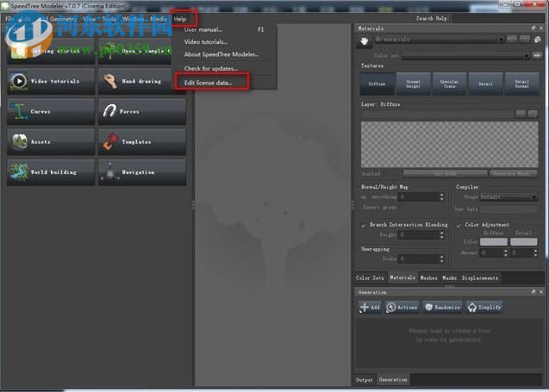Screen dimensions: 549x392
Task: Choose Check for updates menu item
Action: tap(224, 69)
